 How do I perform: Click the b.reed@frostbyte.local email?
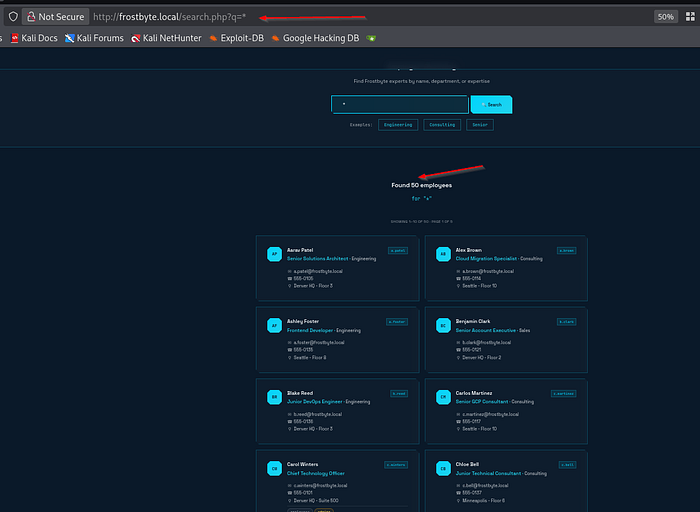pyautogui.click(x=317, y=414)
